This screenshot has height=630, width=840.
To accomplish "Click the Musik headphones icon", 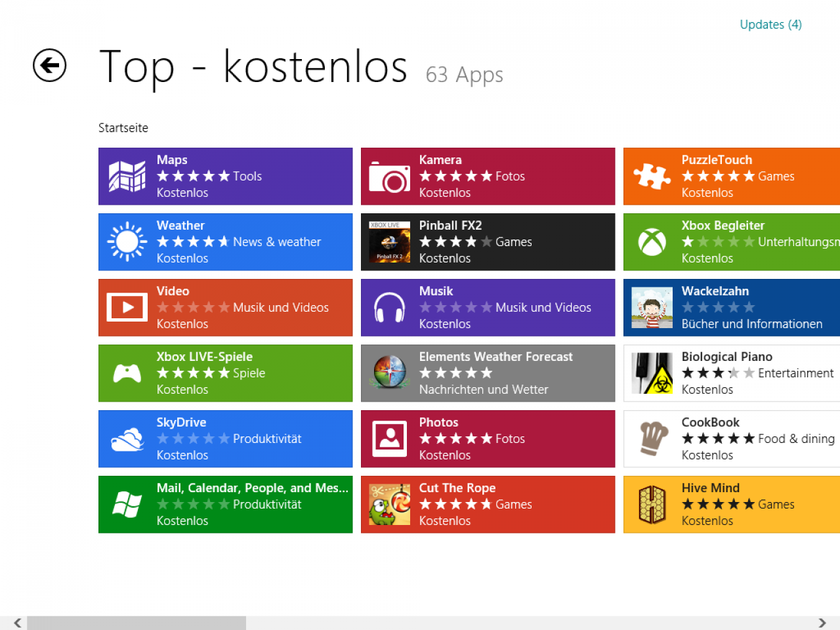I will tap(390, 307).
